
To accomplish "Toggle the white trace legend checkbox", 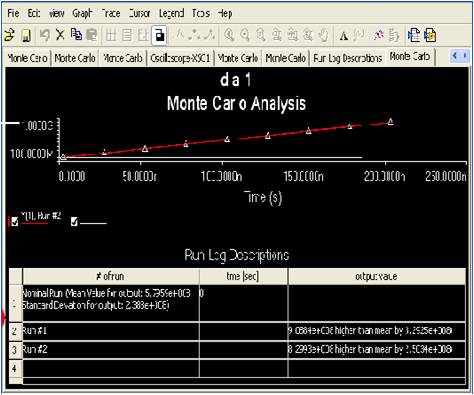I will (x=74, y=222).
